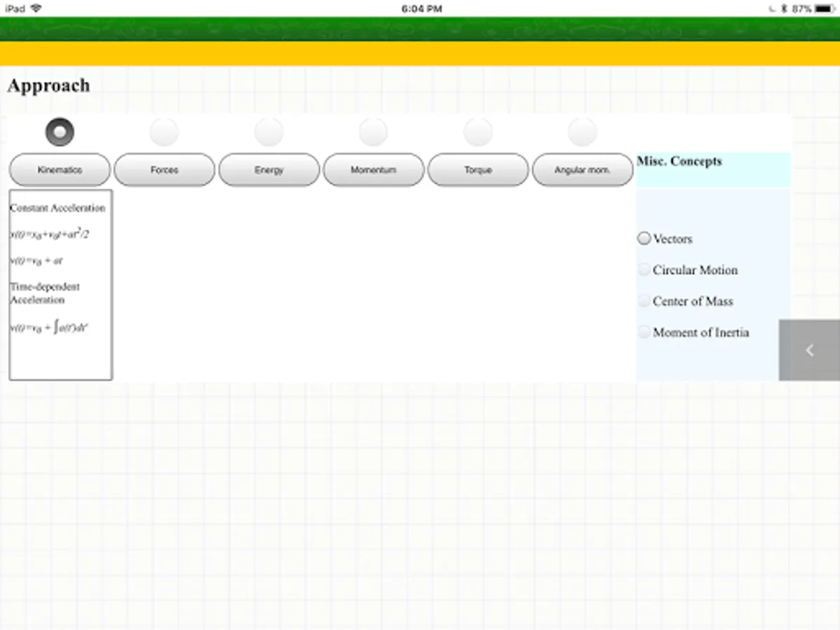Image resolution: width=840 pixels, height=630 pixels.
Task: Select the radio button above Momentum
Action: [x=373, y=132]
